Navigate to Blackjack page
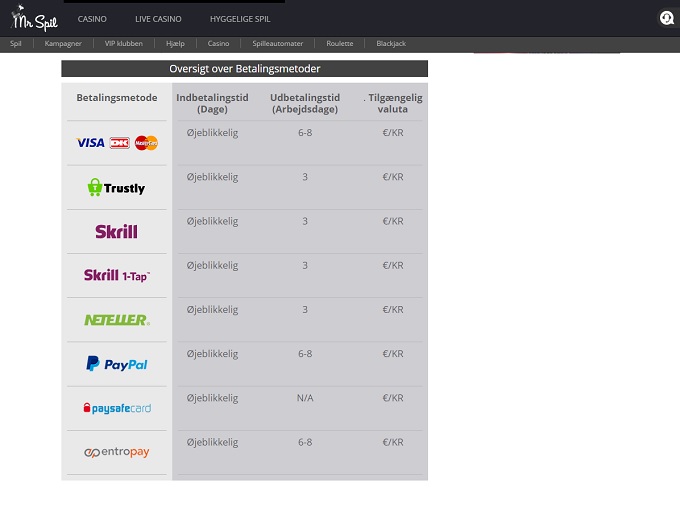Image resolution: width=680 pixels, height=511 pixels. coord(392,44)
